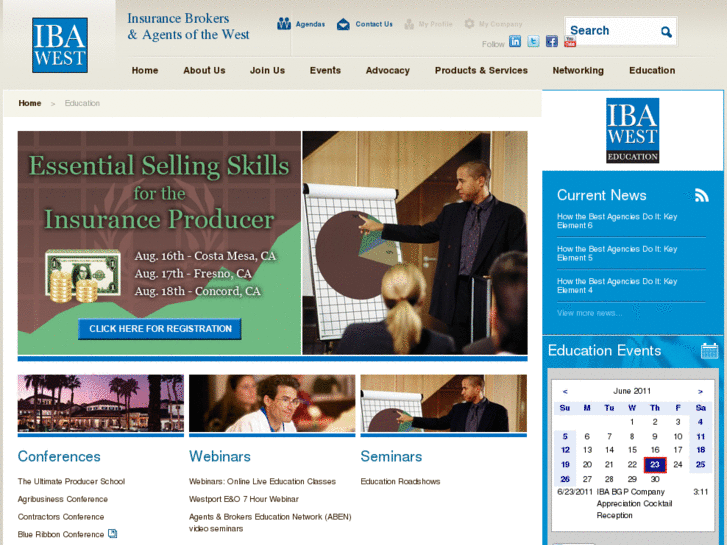
Task: Open news How the Best Agencies Key Element 5
Action: [617, 253]
